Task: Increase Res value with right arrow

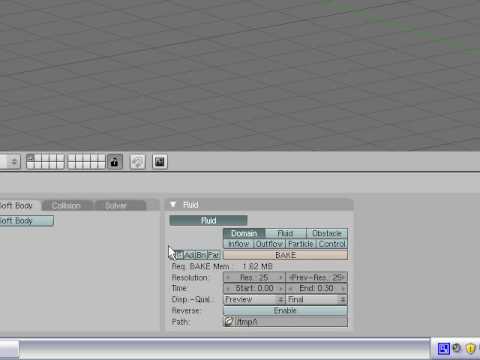Action: pos(281,277)
